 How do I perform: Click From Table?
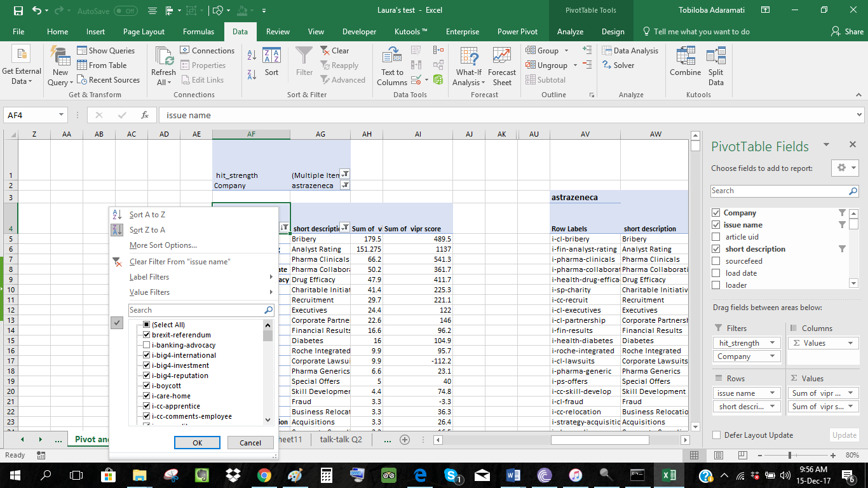click(102, 65)
